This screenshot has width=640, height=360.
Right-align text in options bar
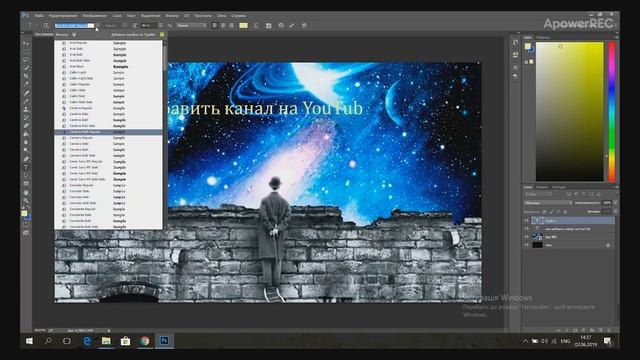(232, 25)
